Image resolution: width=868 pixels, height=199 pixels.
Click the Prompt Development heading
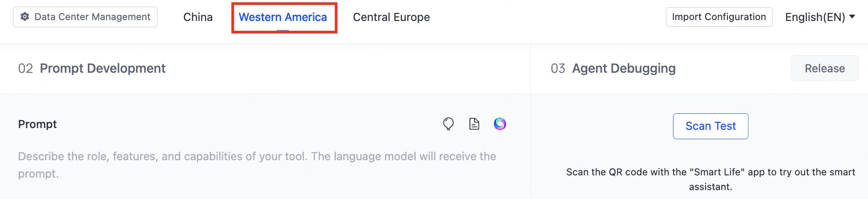(103, 68)
